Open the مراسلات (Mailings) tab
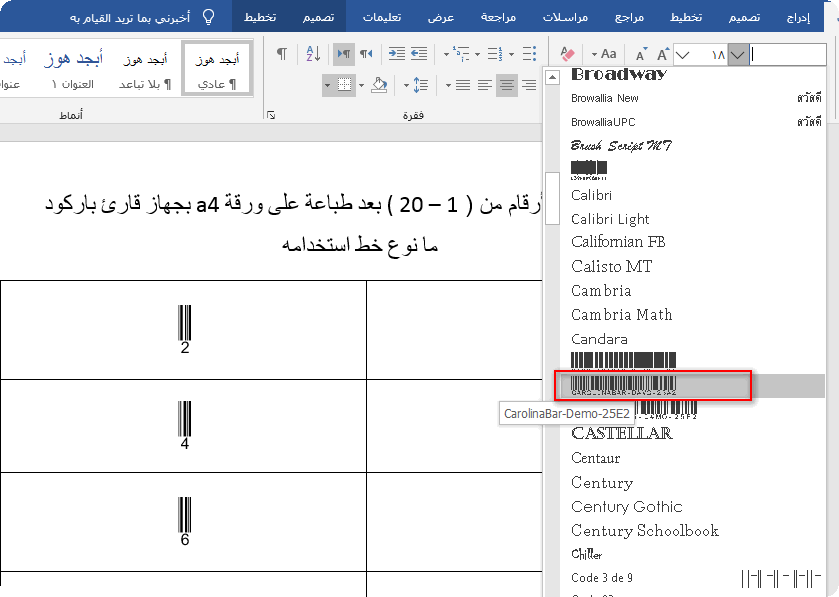This screenshot has width=839, height=597. pos(566,18)
